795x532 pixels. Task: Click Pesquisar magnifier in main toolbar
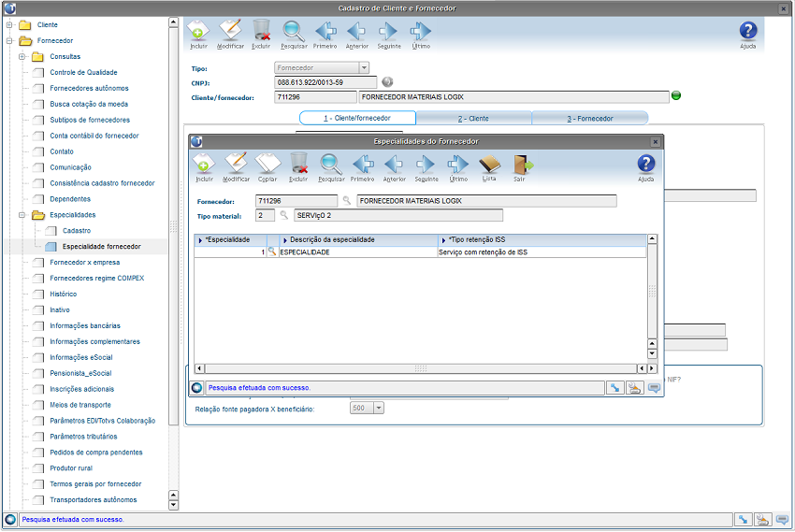click(294, 35)
